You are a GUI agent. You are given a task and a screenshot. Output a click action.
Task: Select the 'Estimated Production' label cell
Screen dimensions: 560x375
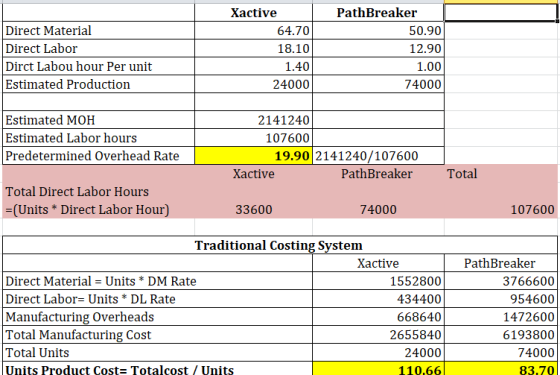[x=99, y=84]
